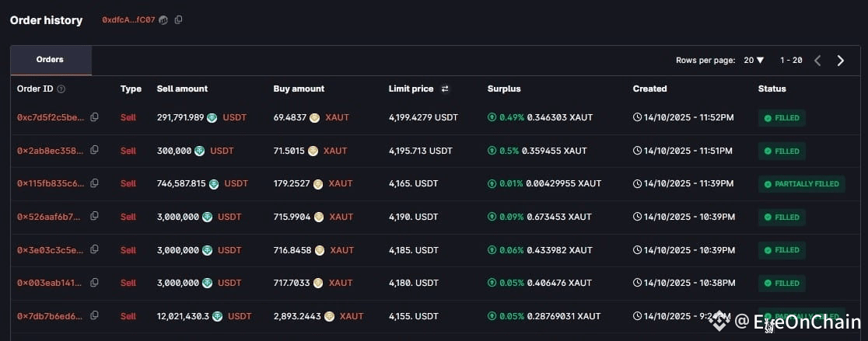Go to next page of orders
This screenshot has height=341, width=868.
tap(840, 61)
